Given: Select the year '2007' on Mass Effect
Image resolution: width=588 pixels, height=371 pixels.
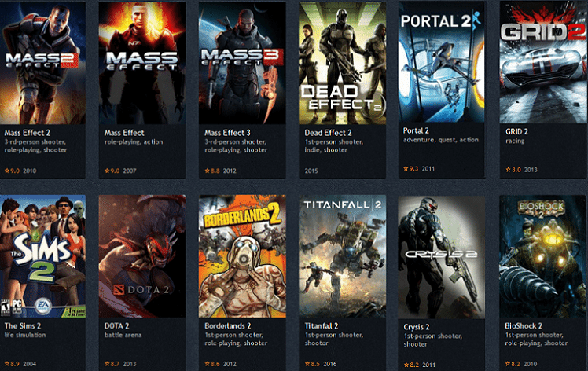Looking at the screenshot, I should tap(130, 171).
